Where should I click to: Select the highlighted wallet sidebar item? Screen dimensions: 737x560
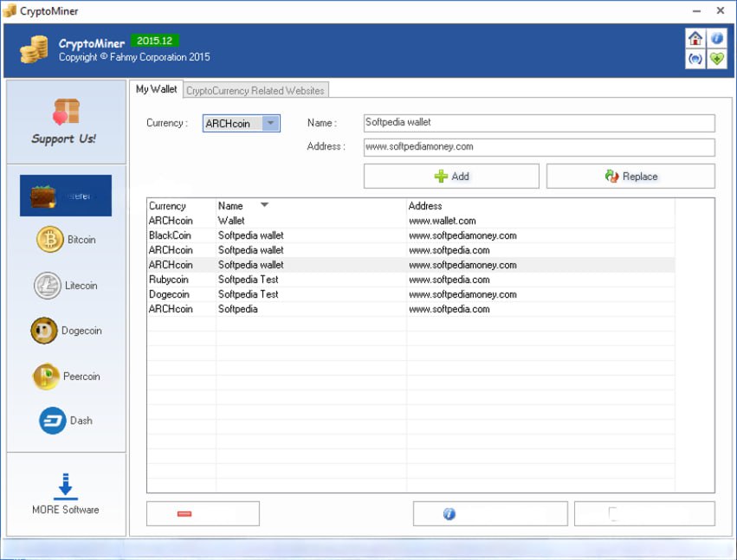66,196
